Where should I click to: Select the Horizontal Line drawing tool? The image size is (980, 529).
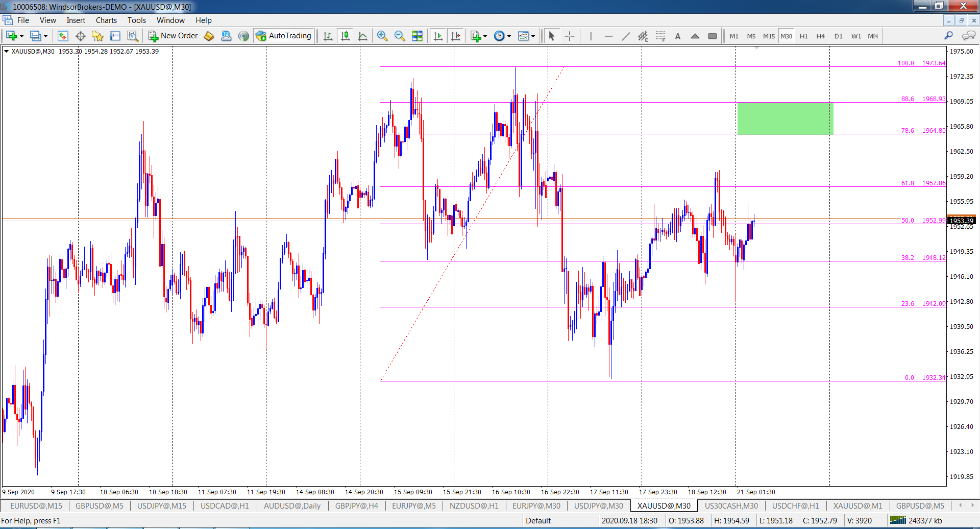click(608, 36)
